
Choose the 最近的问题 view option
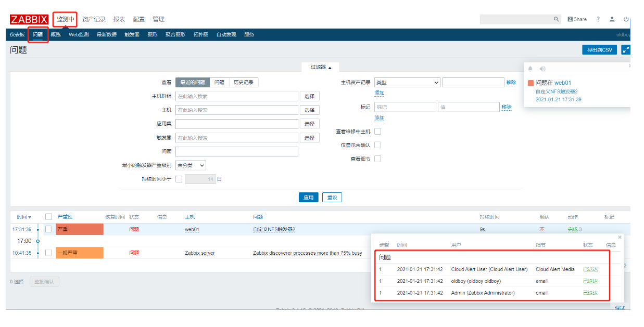[x=193, y=82]
